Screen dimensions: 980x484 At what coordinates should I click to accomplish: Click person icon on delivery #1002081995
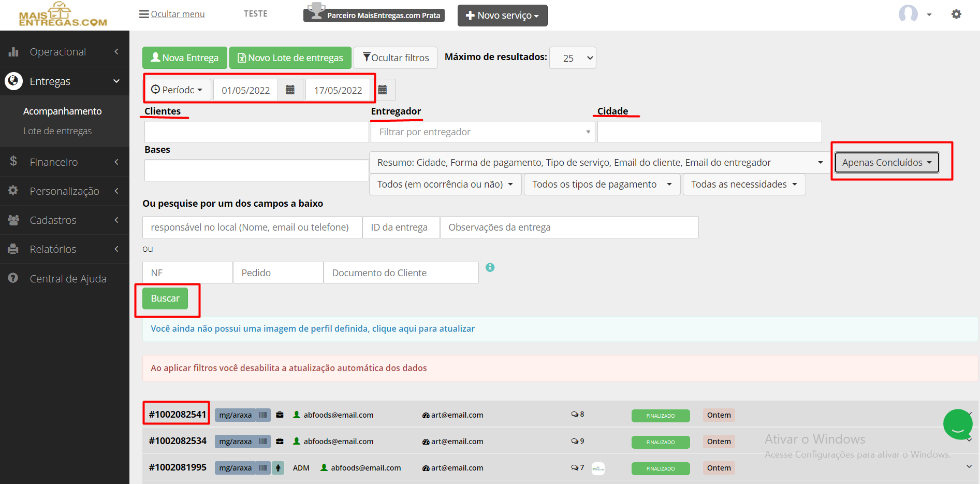click(x=278, y=468)
